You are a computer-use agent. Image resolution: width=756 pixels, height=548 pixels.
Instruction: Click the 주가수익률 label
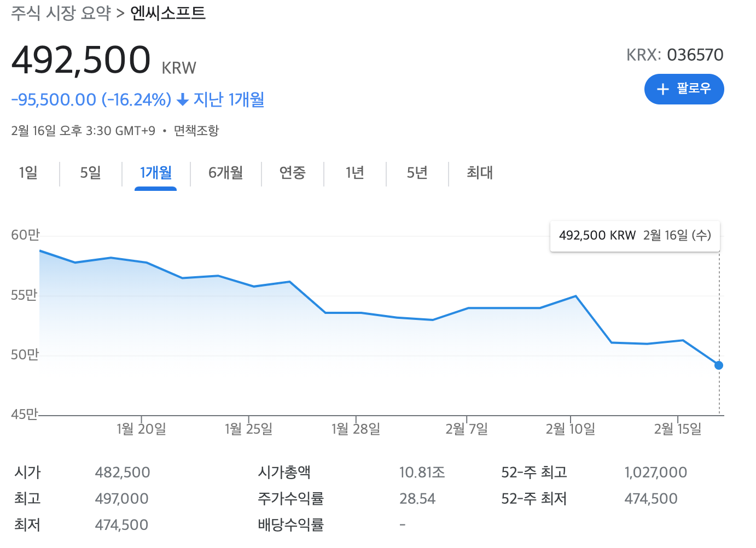tap(291, 499)
